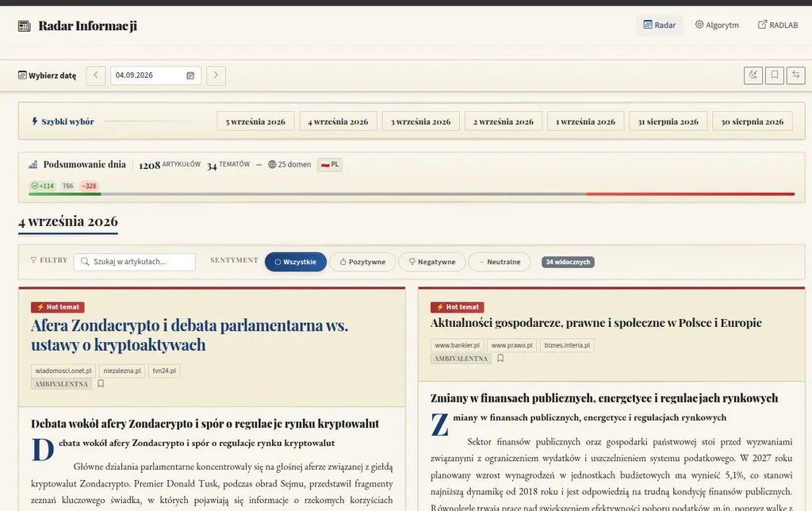Filter articles by Pozytywne sentiment
The image size is (812, 511).
[362, 262]
